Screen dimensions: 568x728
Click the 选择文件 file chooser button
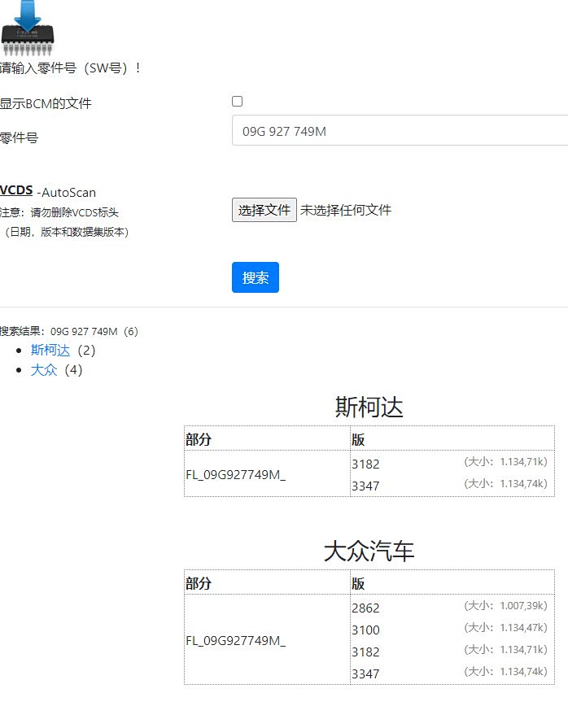pos(264,210)
